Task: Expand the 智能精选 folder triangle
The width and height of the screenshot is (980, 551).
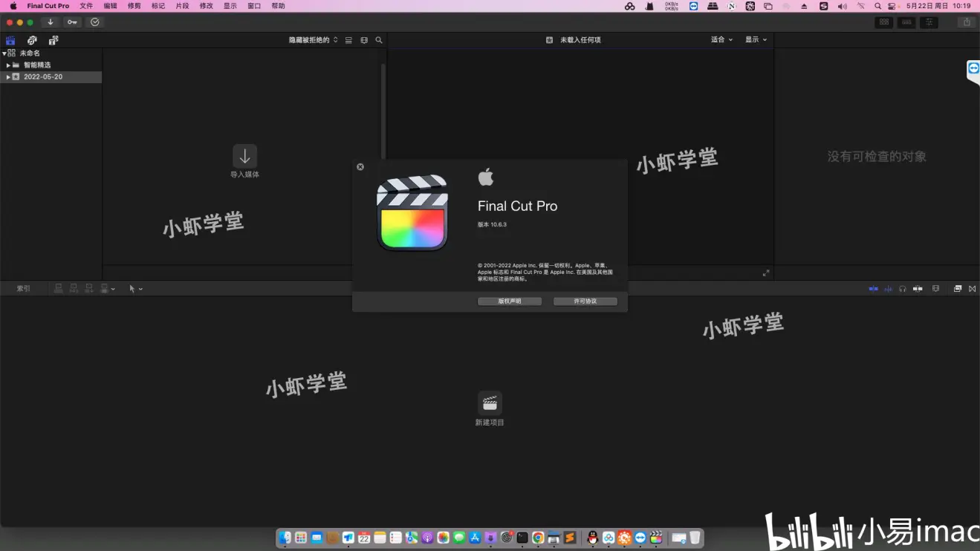Action: click(x=8, y=65)
